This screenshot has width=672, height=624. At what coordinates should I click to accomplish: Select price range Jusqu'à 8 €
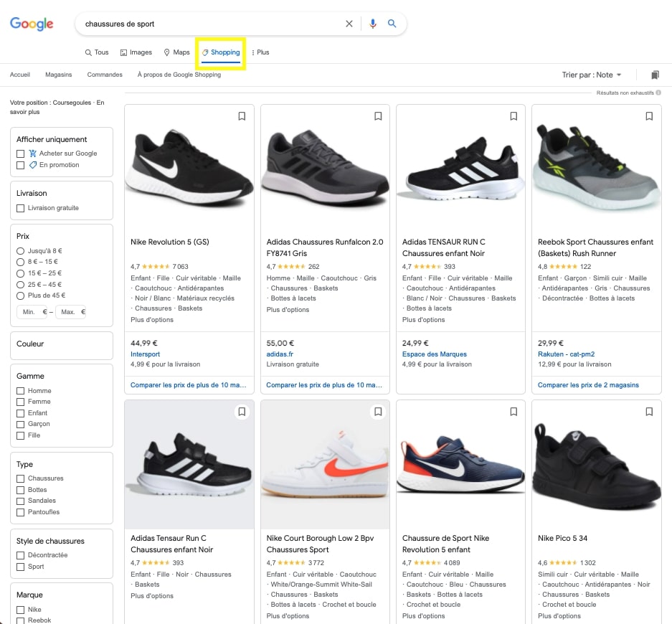point(20,251)
